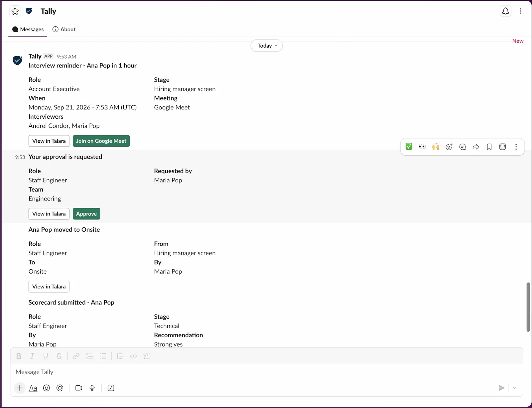React with raised hands emoji
The width and height of the screenshot is (532, 408).
click(x=436, y=147)
